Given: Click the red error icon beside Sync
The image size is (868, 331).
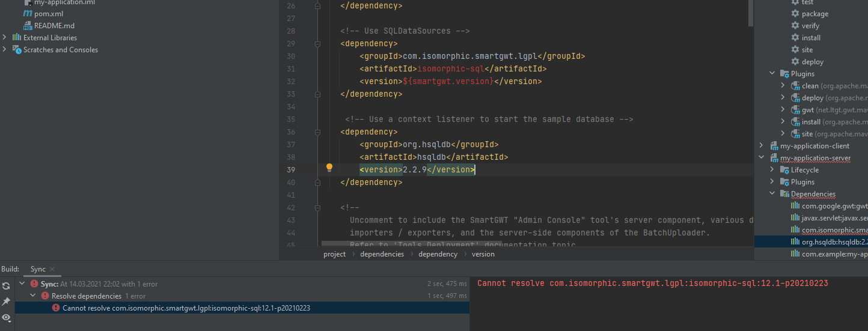Looking at the screenshot, I should coord(34,284).
